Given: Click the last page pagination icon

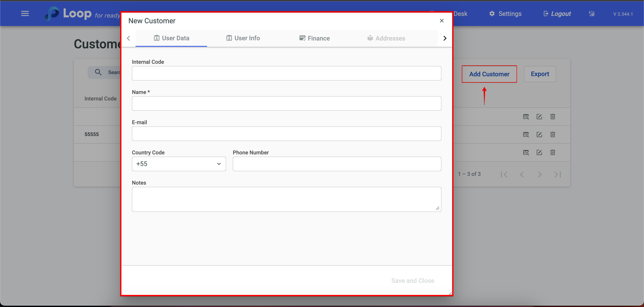Looking at the screenshot, I should pyautogui.click(x=557, y=174).
